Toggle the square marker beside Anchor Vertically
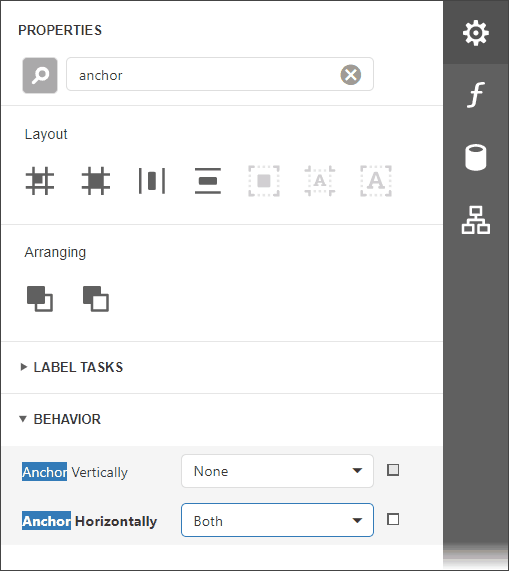 (x=393, y=470)
